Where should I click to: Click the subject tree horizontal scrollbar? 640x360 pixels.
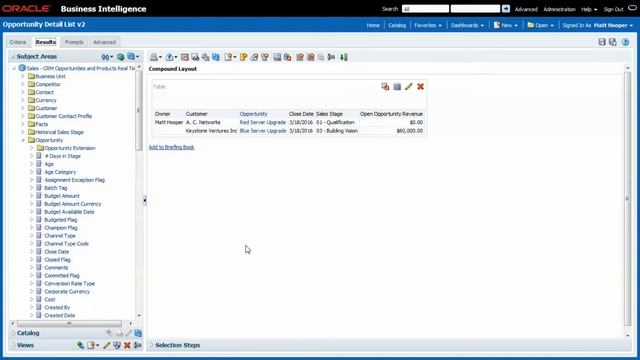coord(69,323)
